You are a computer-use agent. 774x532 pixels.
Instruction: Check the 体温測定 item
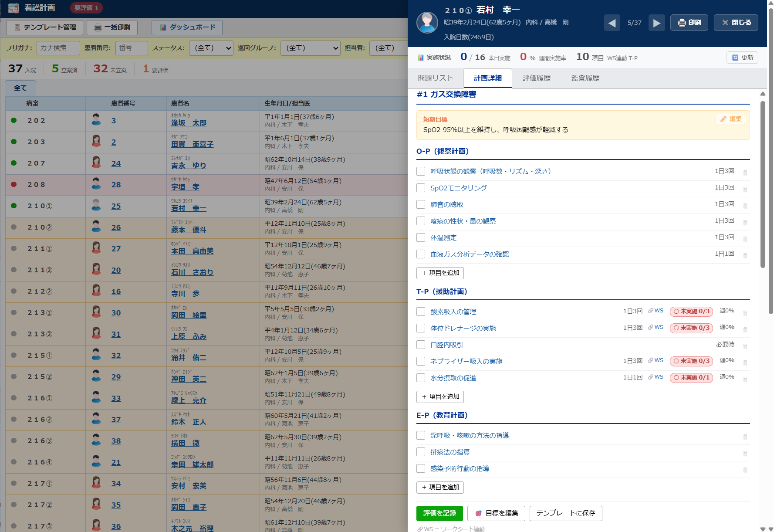(x=421, y=237)
